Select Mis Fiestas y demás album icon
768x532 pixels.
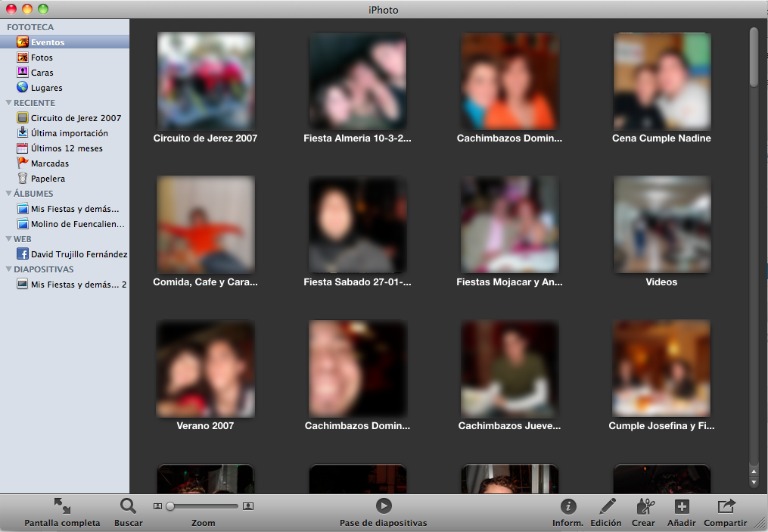(x=23, y=209)
